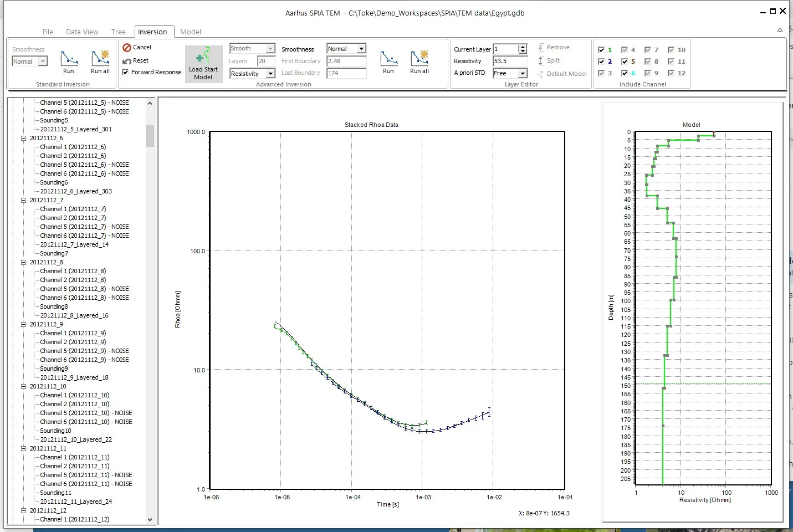Uncheck channel 1 in Include Channel
This screenshot has height=532, width=793.
601,50
